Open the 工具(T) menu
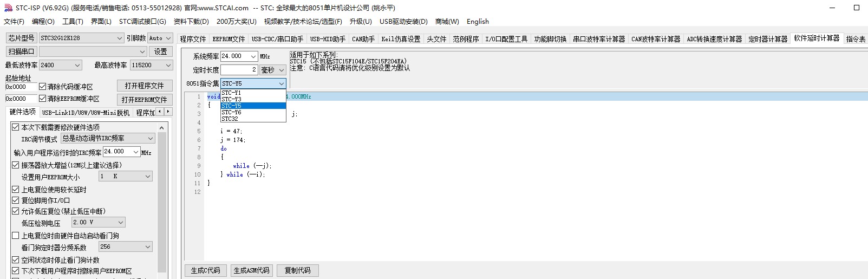868x279 pixels. pyautogui.click(x=73, y=22)
